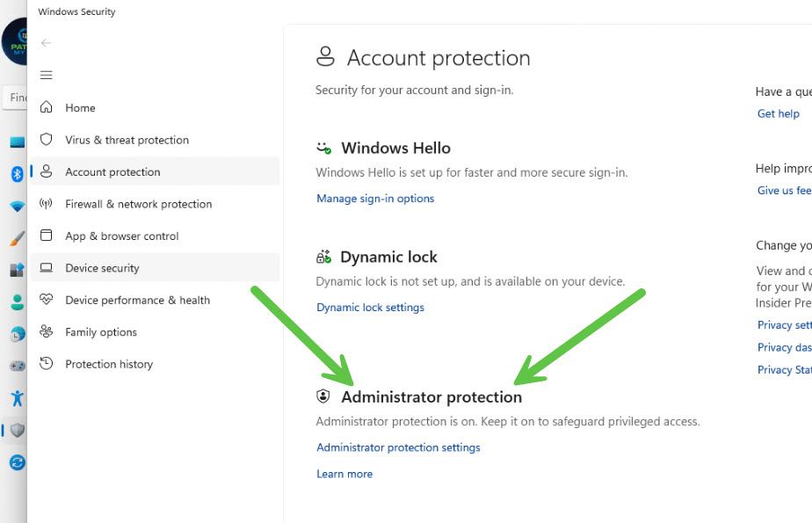The image size is (812, 523).
Task: Click the Windows Security window title
Action: pyautogui.click(x=76, y=11)
